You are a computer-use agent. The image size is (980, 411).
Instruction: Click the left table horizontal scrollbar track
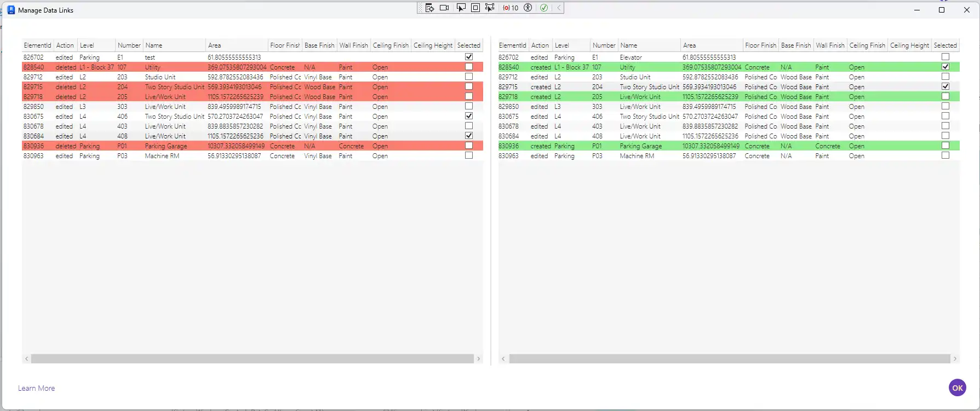(x=252, y=359)
